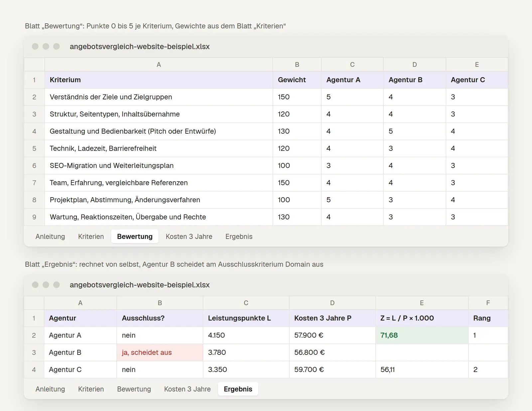Select the '3.350' Leistungspunkte cell
532x411 pixels.
tap(246, 369)
